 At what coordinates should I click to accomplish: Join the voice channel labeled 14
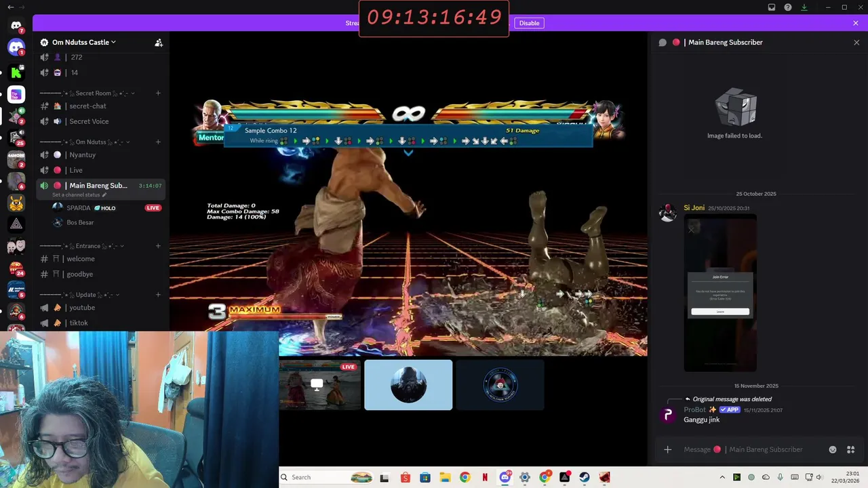(x=101, y=73)
